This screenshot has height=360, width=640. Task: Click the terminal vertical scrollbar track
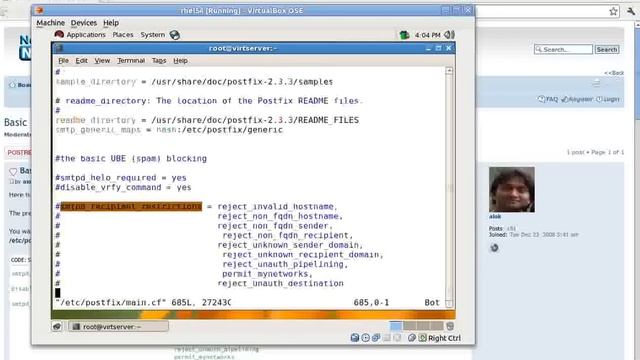point(449,187)
